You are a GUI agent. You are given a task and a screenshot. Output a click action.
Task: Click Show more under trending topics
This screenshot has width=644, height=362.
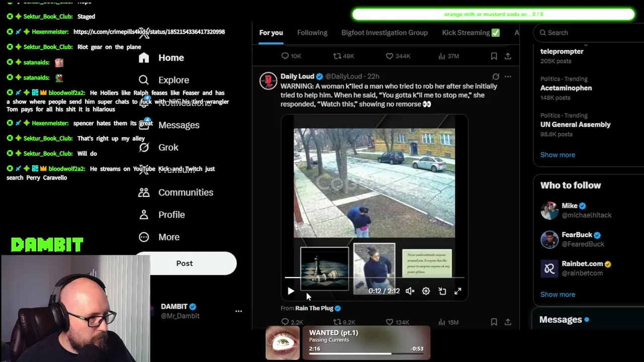[557, 155]
